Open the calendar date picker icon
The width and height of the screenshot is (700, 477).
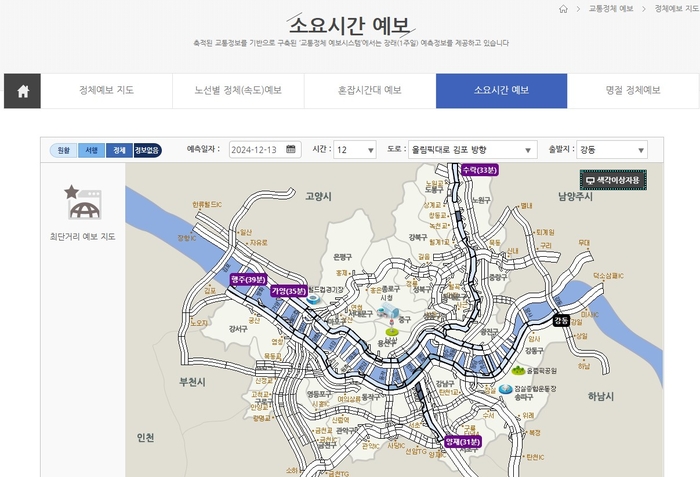291,149
